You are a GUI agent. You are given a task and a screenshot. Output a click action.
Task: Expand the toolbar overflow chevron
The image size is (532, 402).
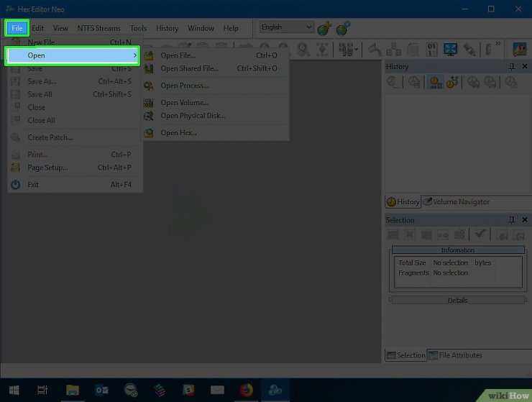coord(497,43)
